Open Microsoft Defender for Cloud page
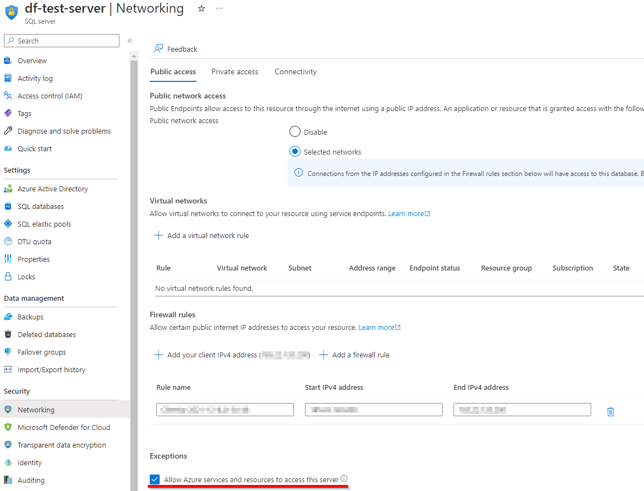Image resolution: width=644 pixels, height=491 pixels. [64, 427]
